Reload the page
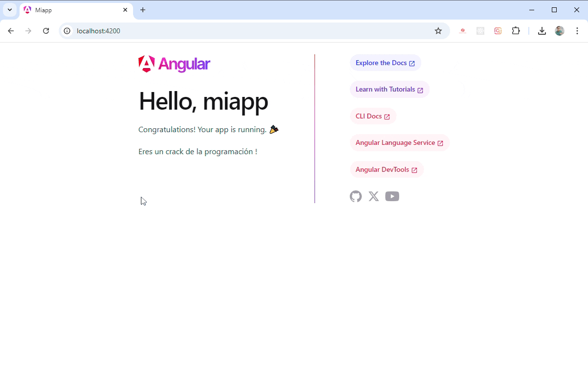This screenshot has width=588, height=372. (46, 31)
